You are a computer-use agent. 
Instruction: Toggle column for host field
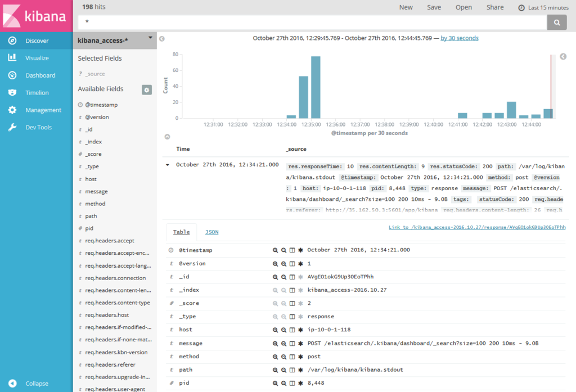[x=292, y=330]
